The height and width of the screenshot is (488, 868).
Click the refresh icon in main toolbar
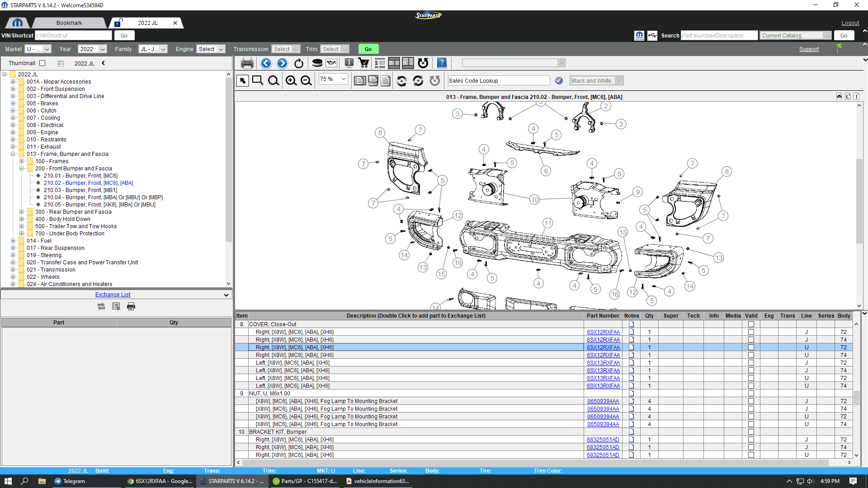[299, 63]
